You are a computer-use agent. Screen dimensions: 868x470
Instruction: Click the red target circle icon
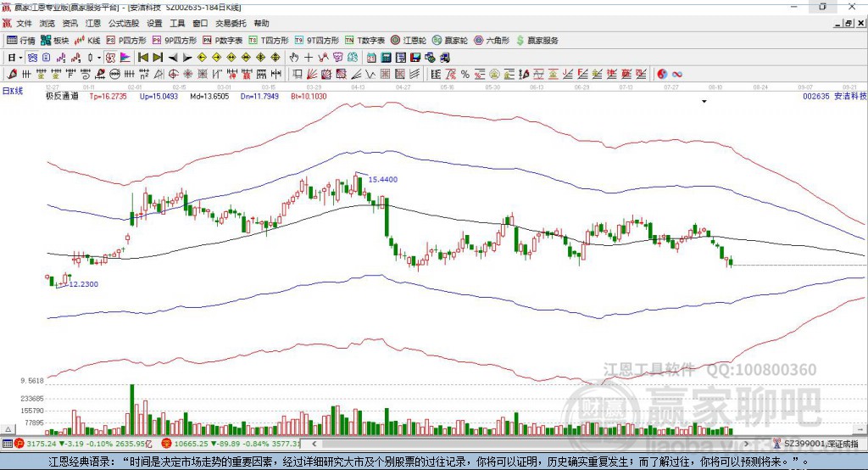click(x=173, y=75)
